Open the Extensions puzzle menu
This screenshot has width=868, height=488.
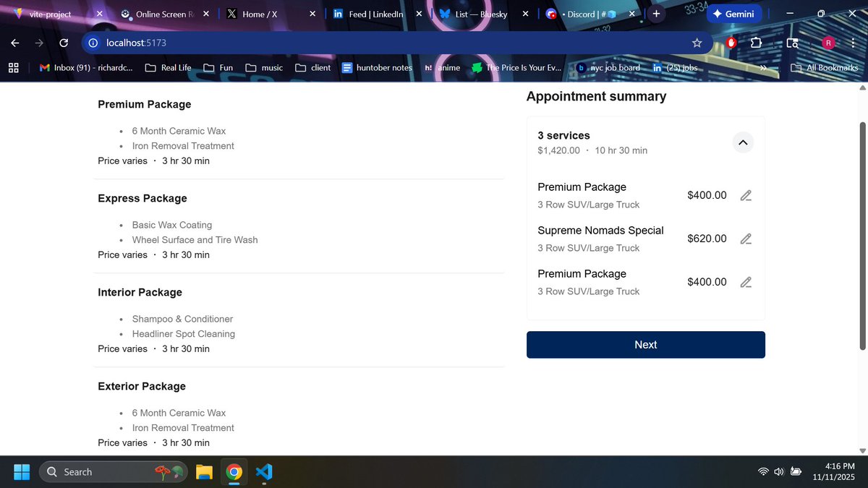click(756, 43)
